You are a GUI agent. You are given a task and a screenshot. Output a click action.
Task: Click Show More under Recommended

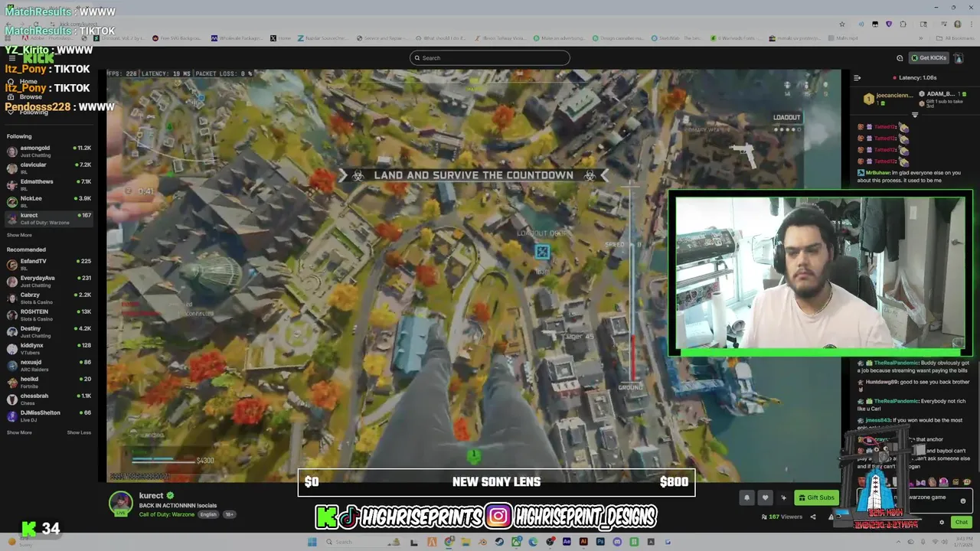(x=19, y=432)
